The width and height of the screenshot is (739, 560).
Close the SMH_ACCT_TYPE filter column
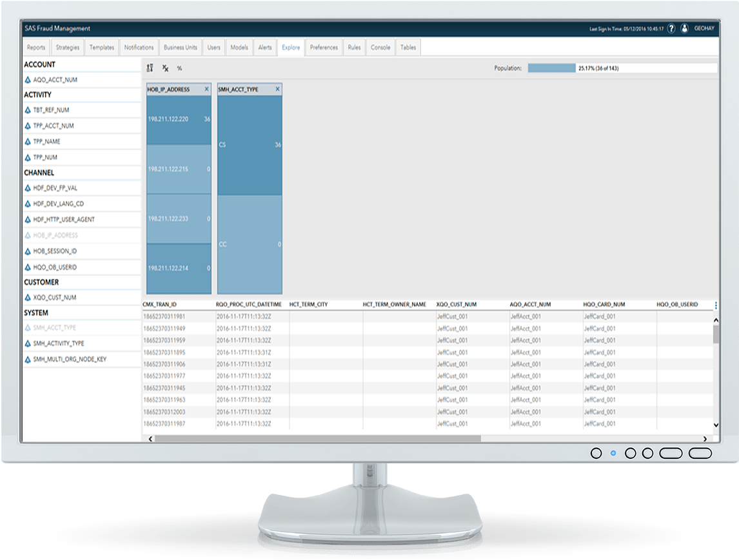point(277,89)
